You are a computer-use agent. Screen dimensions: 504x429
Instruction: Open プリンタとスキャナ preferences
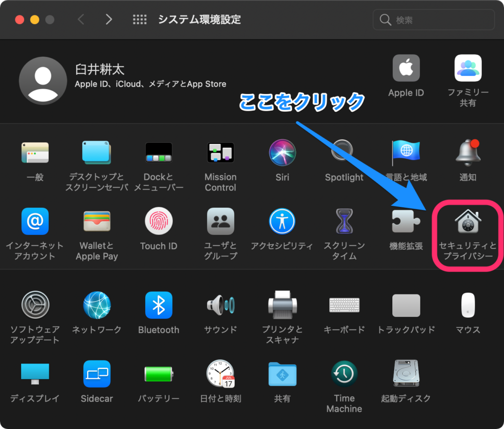[x=282, y=305]
